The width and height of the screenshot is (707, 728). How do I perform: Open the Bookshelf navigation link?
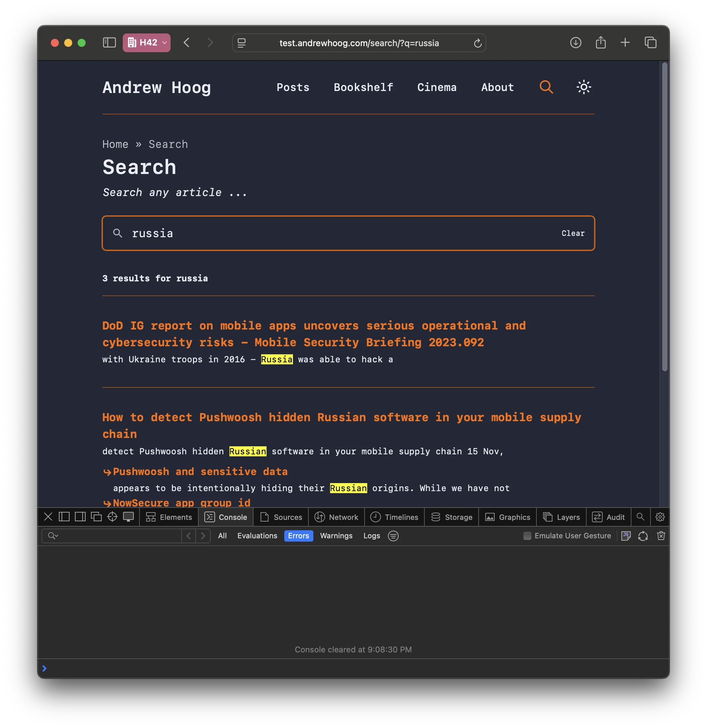(363, 87)
